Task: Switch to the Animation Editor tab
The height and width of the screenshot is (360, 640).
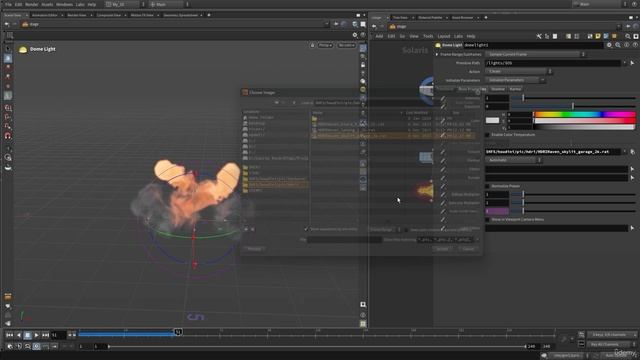Action: (x=45, y=15)
